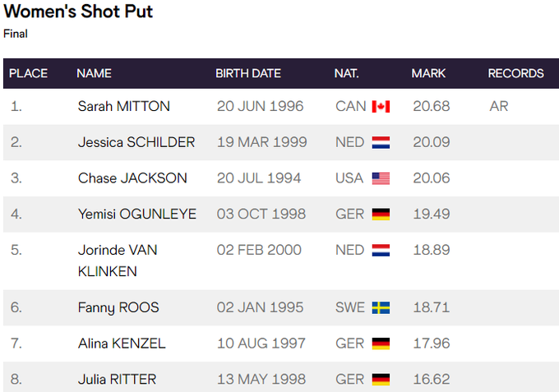Screen dimensions: 559x392
Task: Select Fanny ROOS name link
Action: [118, 307]
